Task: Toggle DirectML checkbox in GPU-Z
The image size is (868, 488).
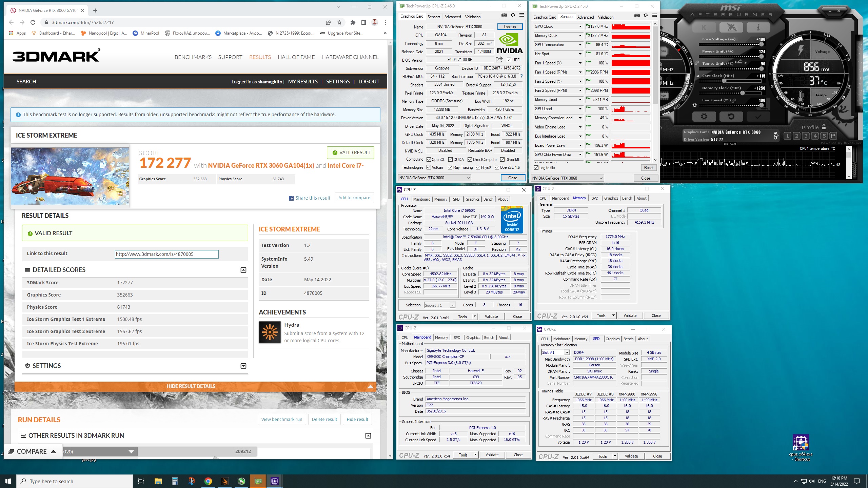Action: [x=502, y=160]
